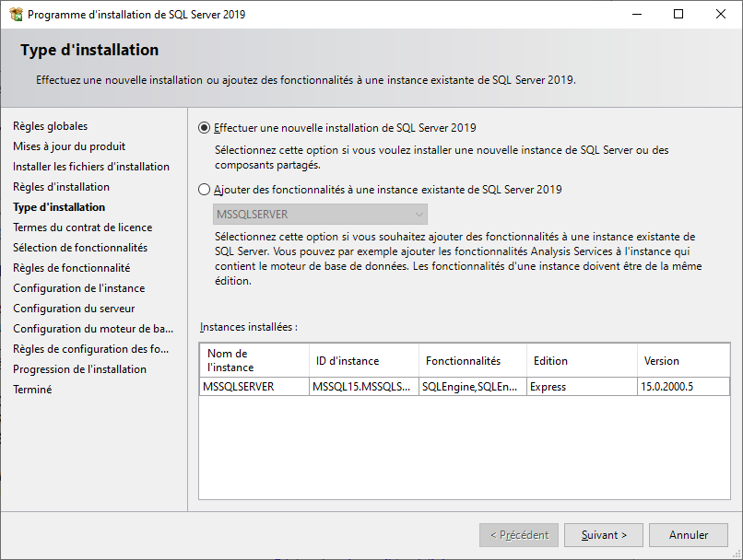Image resolution: width=743 pixels, height=560 pixels.
Task: Select the MSSQLSERVER cell in instances table
Action: [254, 387]
